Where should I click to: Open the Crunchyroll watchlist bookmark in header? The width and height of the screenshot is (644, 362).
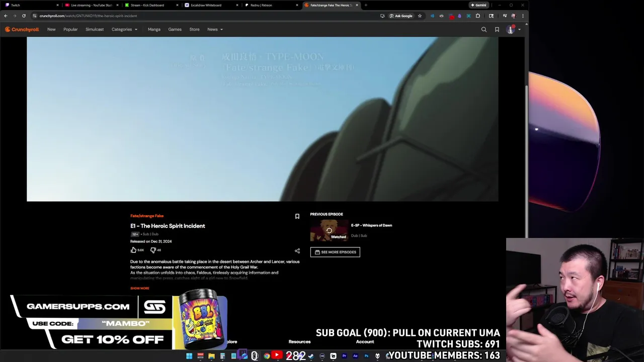tap(497, 30)
